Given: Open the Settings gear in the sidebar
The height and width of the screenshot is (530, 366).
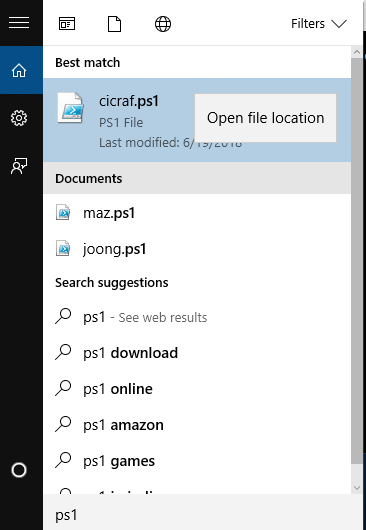Looking at the screenshot, I should click(19, 118).
